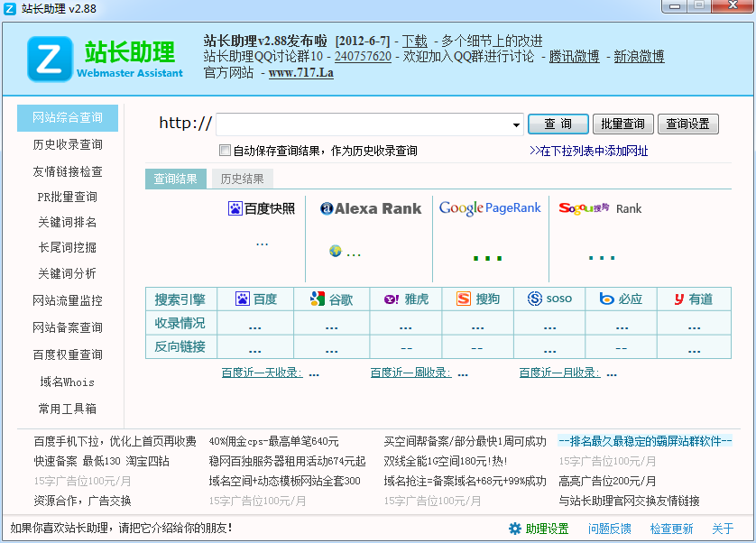Open 域名Whois sidebar item

67,382
